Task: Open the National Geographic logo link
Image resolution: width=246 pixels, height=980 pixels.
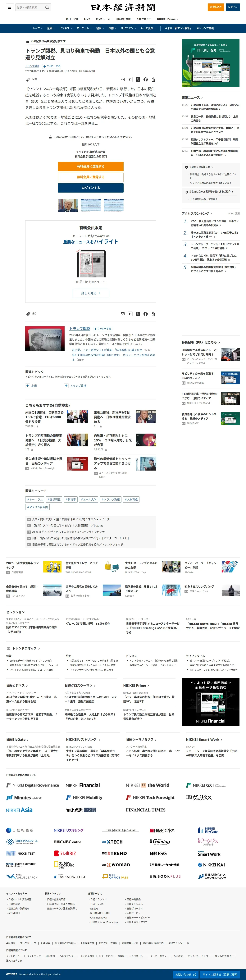Action: pyautogui.click(x=64, y=865)
